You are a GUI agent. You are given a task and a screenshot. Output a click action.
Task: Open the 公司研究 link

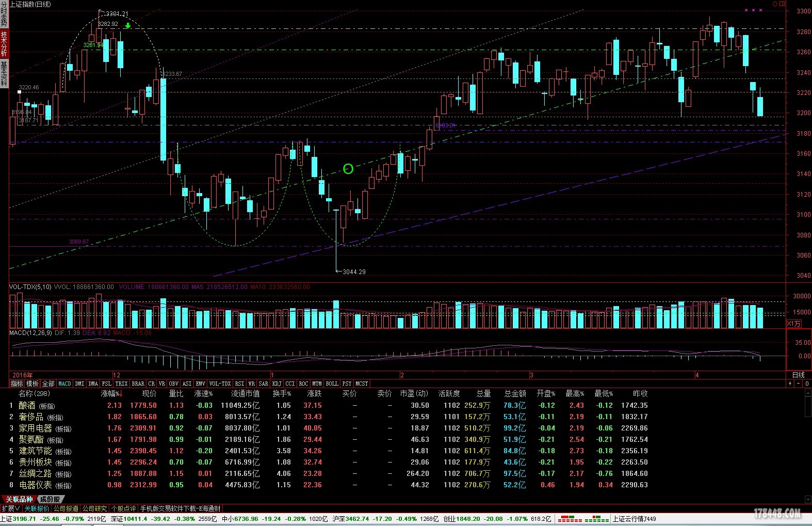(95, 508)
